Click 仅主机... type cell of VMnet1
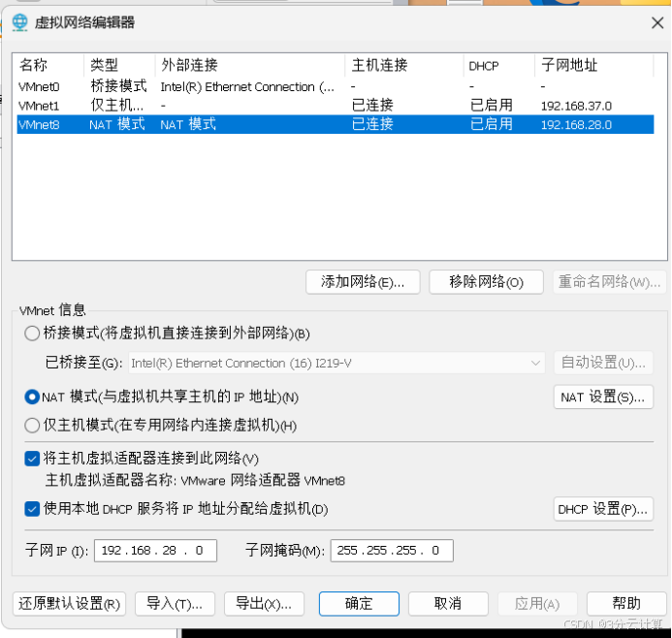The width and height of the screenshot is (672, 638). click(116, 106)
